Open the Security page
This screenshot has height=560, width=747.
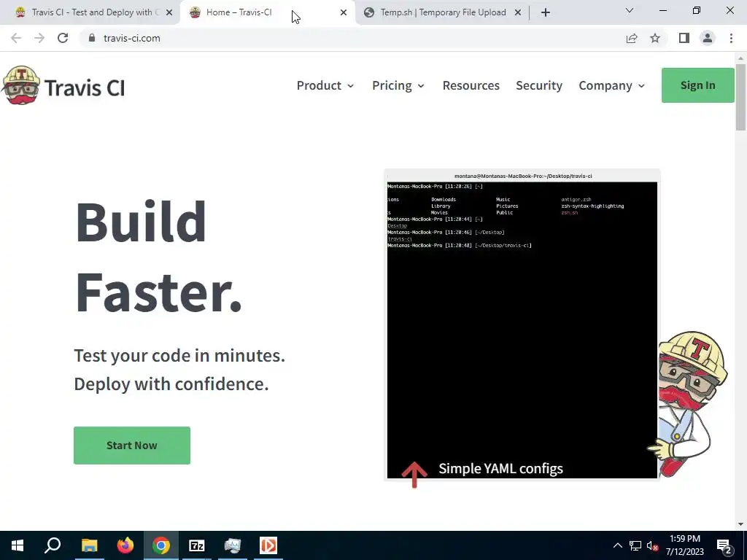click(539, 86)
